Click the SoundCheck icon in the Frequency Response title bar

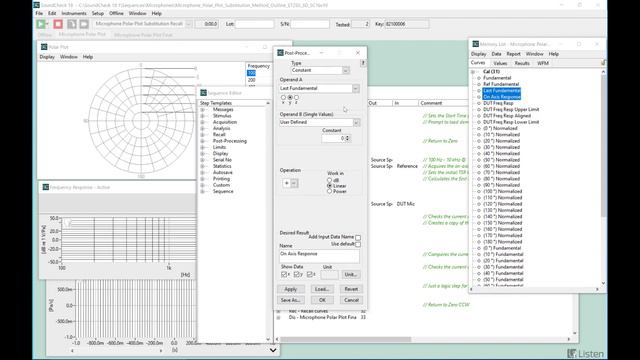(x=46, y=187)
